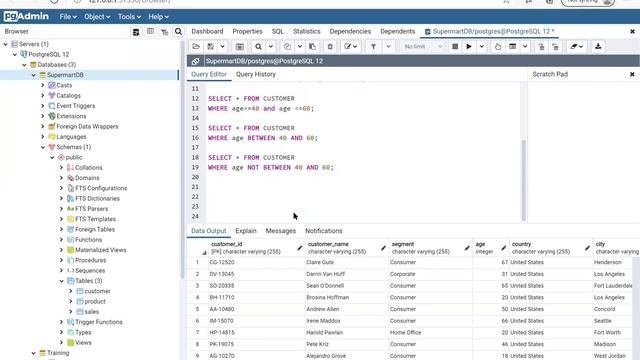The height and width of the screenshot is (360, 640).
Task: Run the query with Execute play button
Action: click(469, 47)
